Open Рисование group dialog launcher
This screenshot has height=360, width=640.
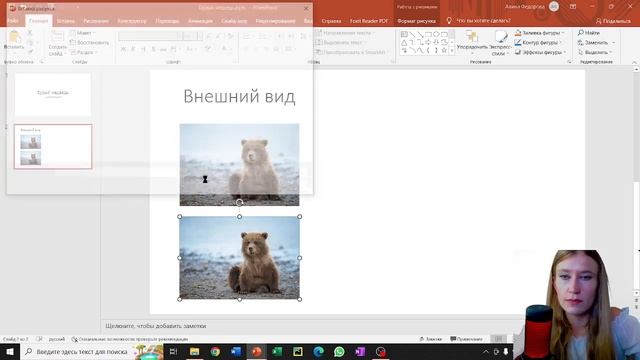(x=569, y=62)
